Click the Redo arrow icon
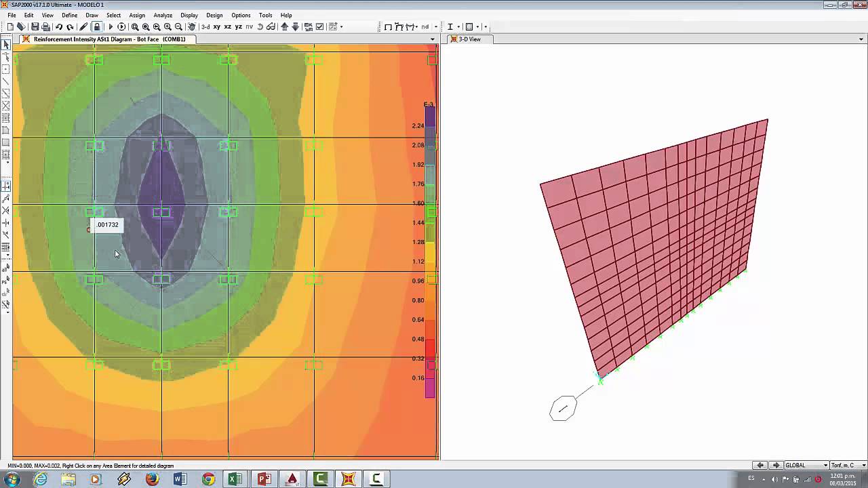868x488 pixels. (70, 27)
